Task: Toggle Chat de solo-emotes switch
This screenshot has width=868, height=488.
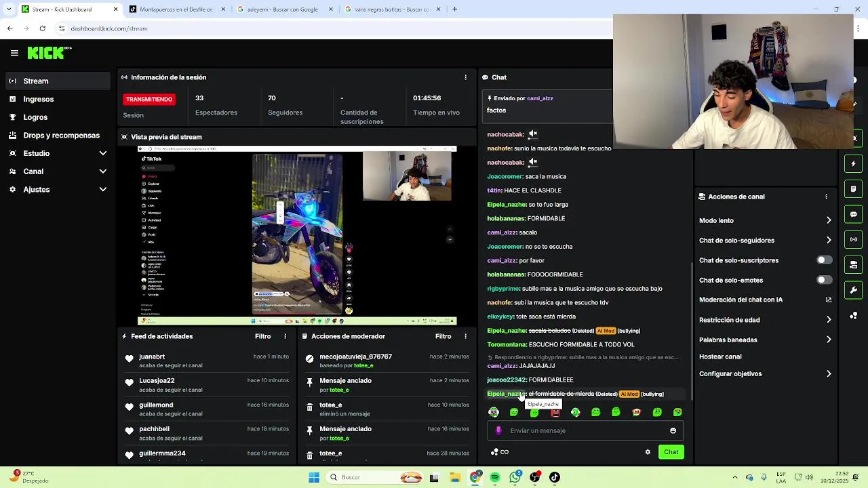Action: tap(824, 280)
